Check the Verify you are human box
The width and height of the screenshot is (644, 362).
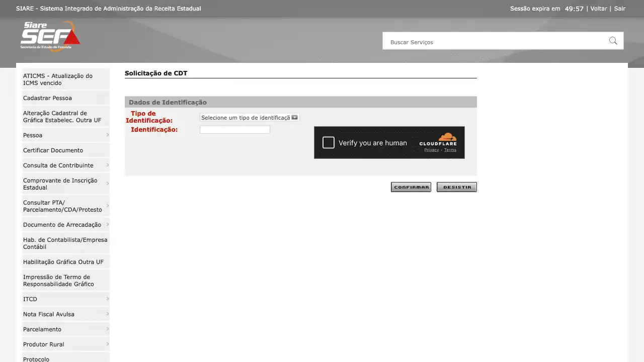[x=329, y=143]
